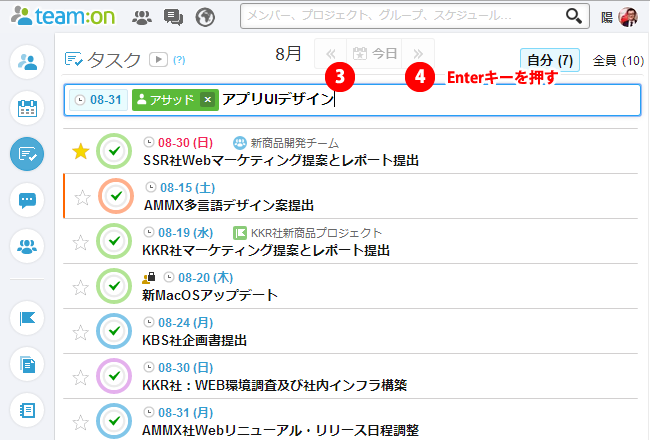Open the groups sidebar icon
The image size is (650, 440).
point(27,246)
